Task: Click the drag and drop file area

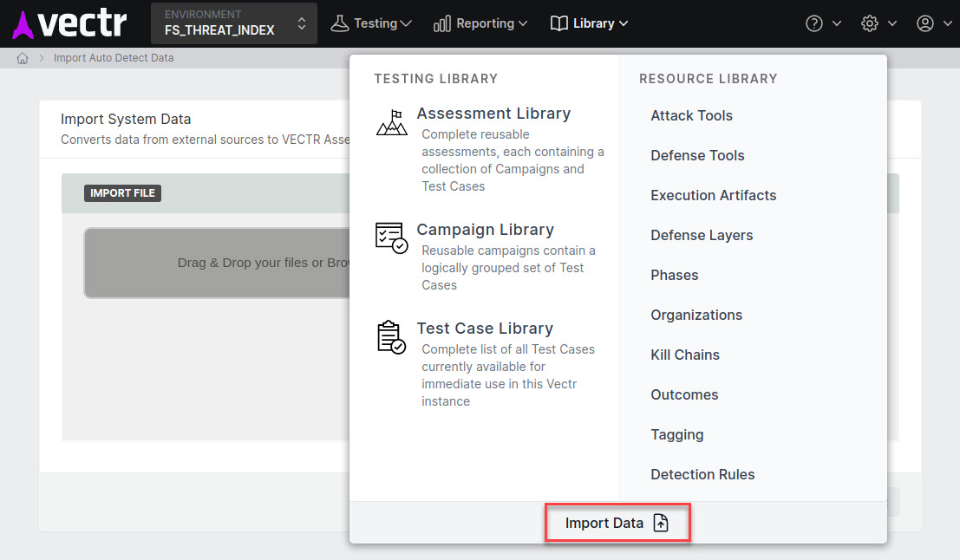Action: pos(217,264)
